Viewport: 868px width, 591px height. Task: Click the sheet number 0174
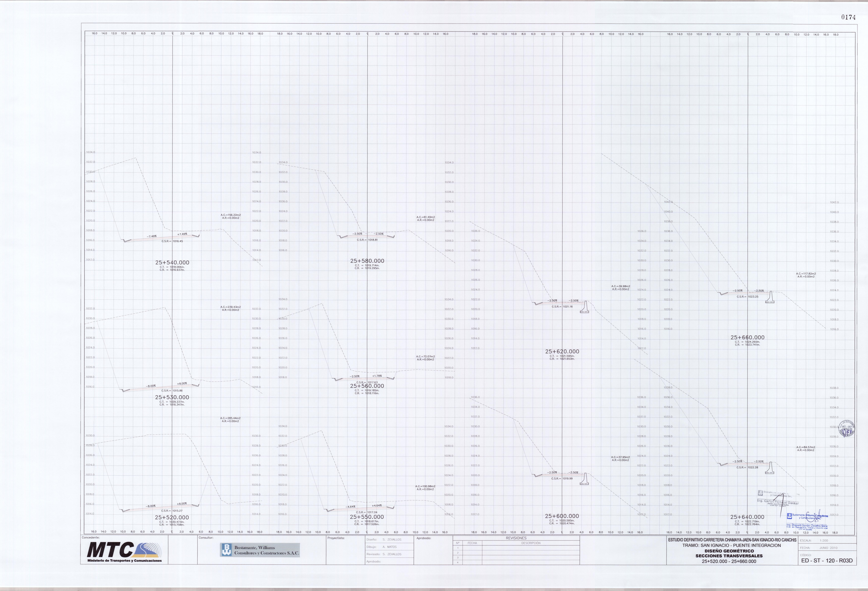(x=848, y=17)
